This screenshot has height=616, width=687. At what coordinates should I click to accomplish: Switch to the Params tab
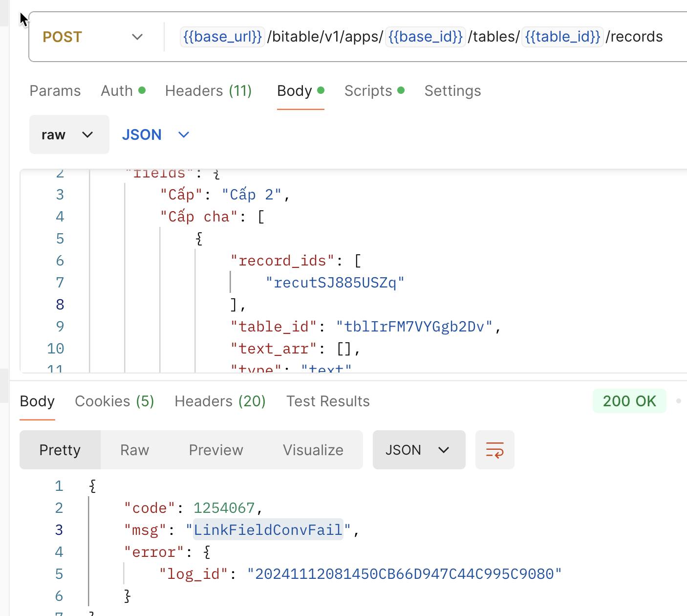pyautogui.click(x=55, y=91)
